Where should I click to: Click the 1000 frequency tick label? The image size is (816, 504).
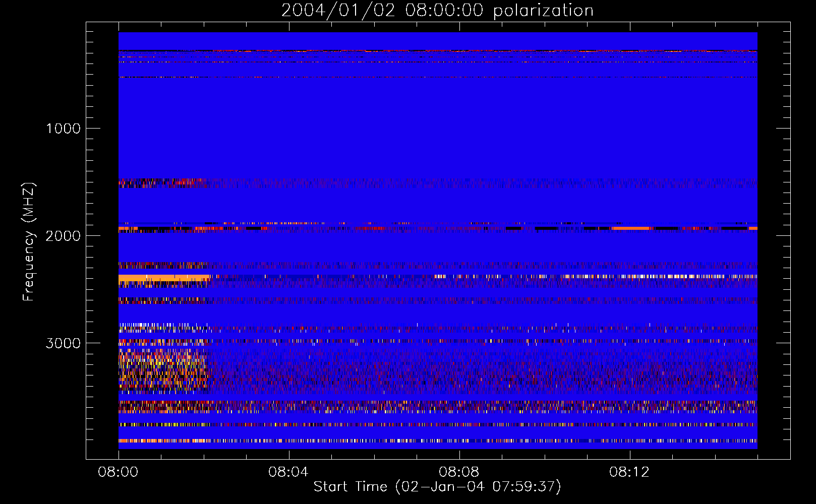click(x=63, y=129)
